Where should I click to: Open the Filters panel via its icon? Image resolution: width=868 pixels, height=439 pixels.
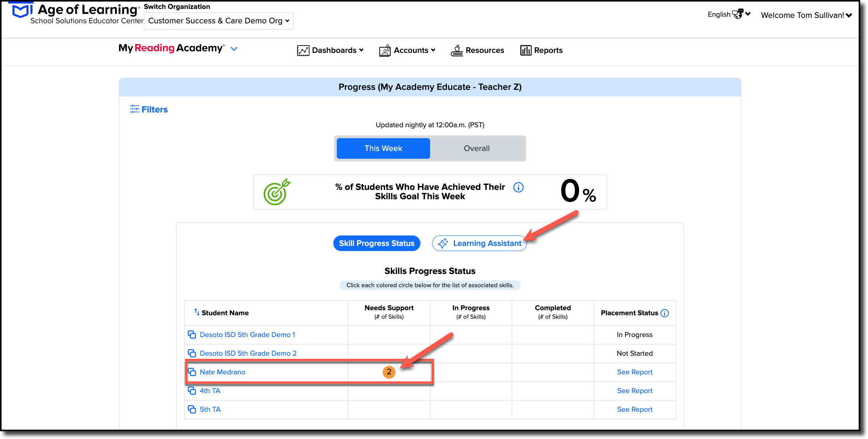pyautogui.click(x=134, y=109)
